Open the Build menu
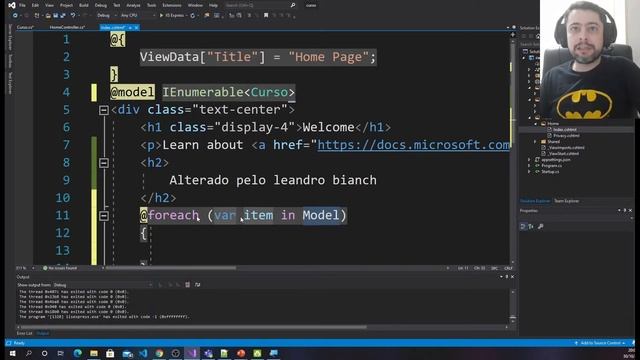The width and height of the screenshot is (640, 360). pyautogui.click(x=84, y=5)
